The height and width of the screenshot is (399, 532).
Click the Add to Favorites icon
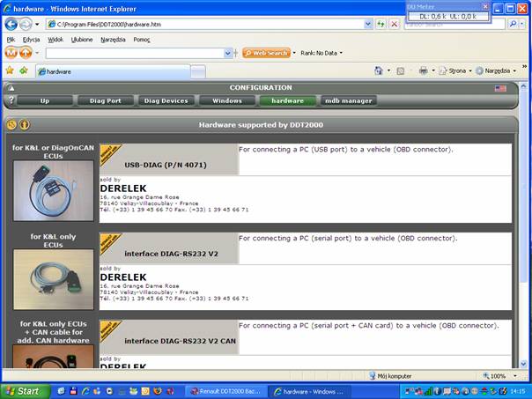click(24, 70)
